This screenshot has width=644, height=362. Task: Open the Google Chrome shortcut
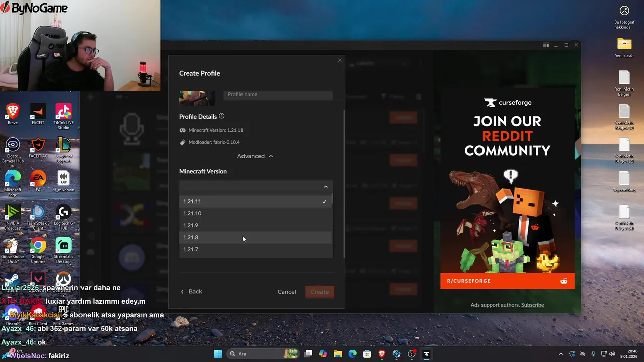click(x=38, y=251)
